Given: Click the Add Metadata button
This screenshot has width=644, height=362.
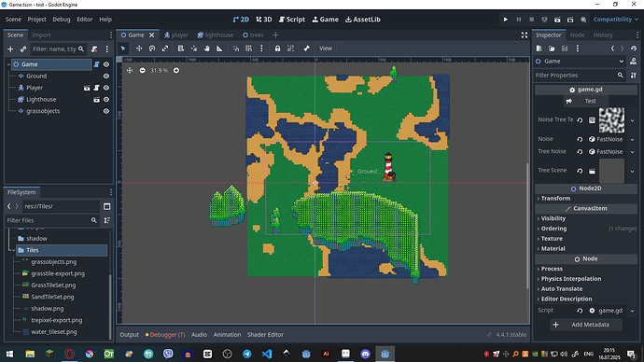Looking at the screenshot, I should 586,325.
